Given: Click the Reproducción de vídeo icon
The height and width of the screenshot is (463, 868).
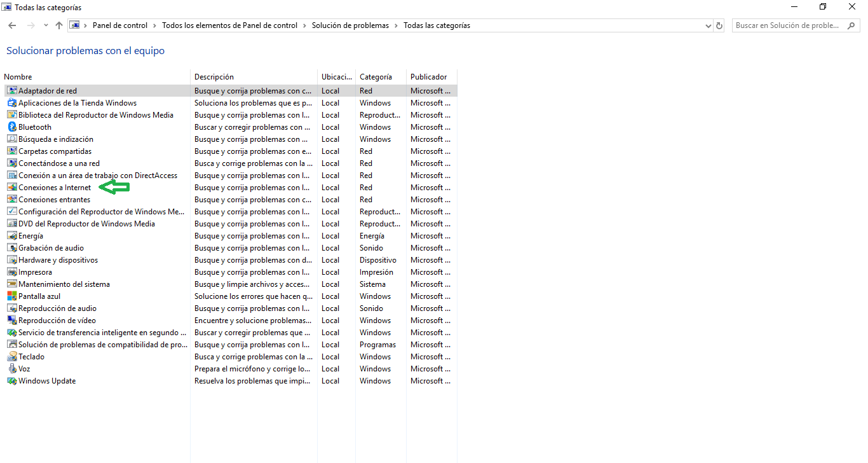Looking at the screenshot, I should tap(12, 321).
